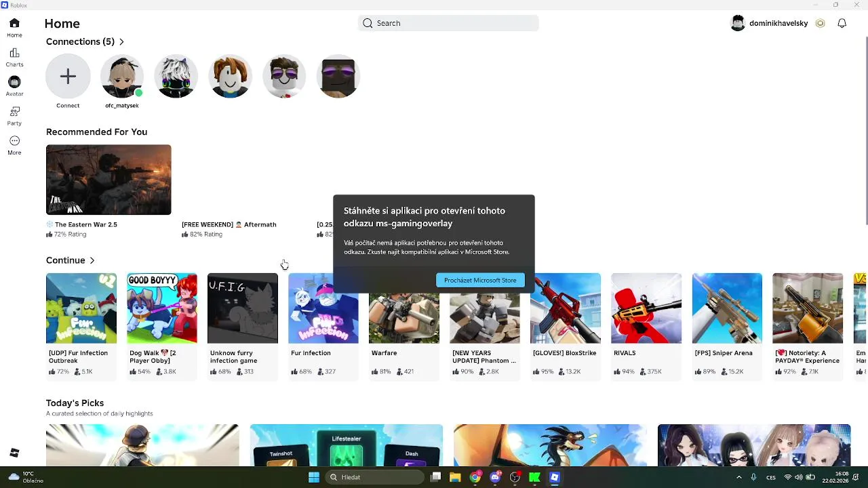Click the dominikhavelsky username

(x=778, y=23)
